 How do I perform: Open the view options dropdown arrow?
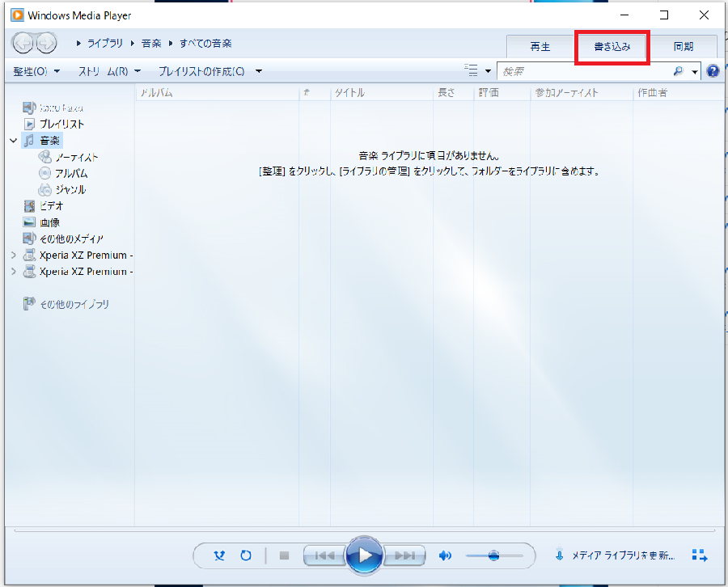coord(488,71)
